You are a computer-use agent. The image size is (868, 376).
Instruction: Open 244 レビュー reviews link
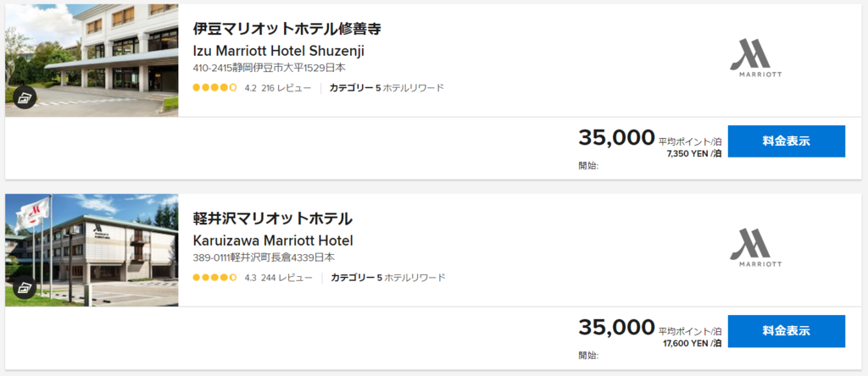click(287, 277)
